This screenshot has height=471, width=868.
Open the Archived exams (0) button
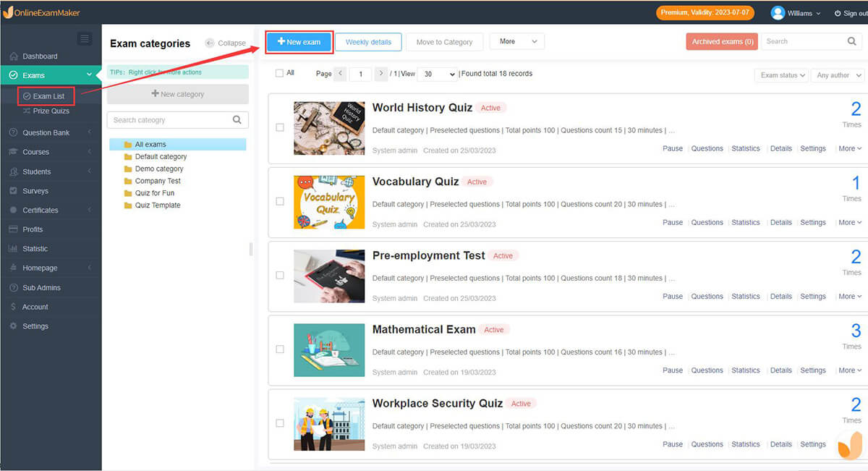(x=722, y=42)
